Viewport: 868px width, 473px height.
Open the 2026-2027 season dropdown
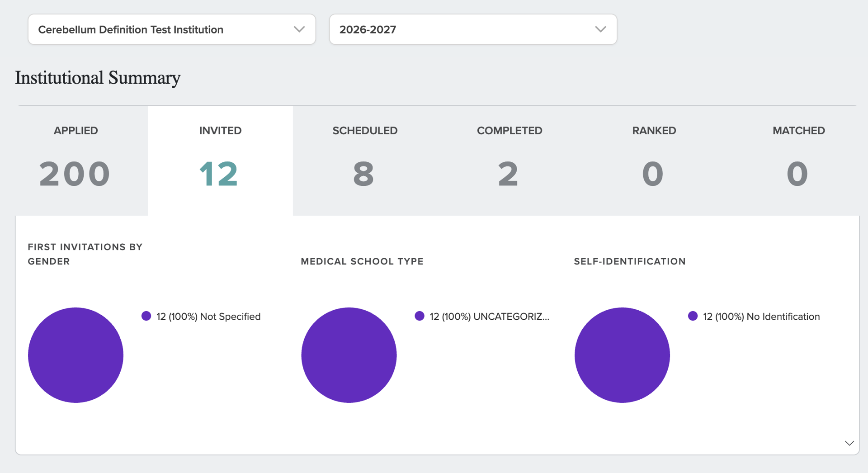click(473, 29)
